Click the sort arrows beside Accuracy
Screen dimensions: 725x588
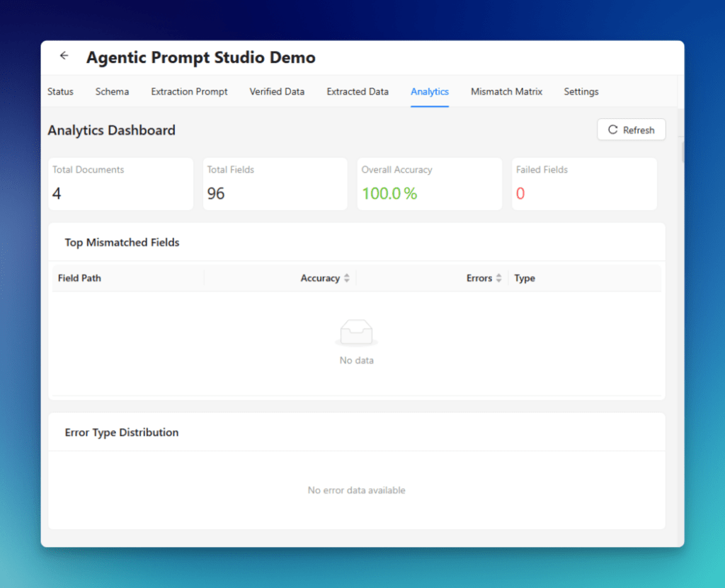[347, 279]
